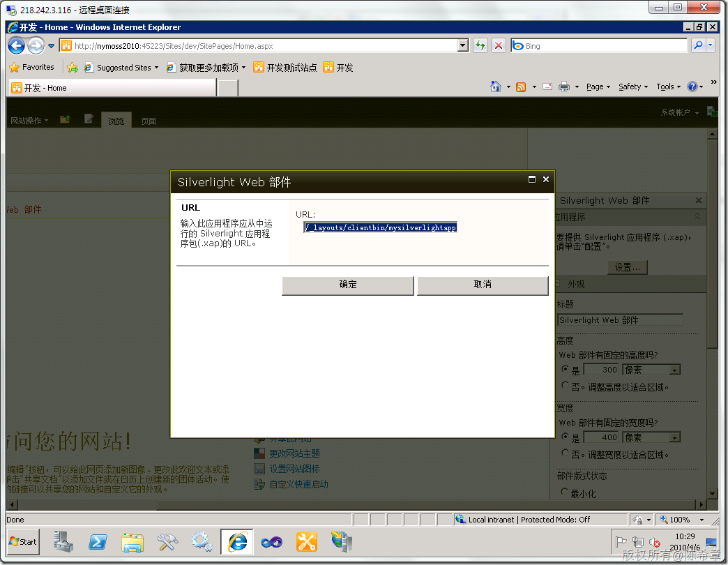Click the IE Forward arrow button
Image resolution: width=728 pixels, height=565 pixels.
(36, 45)
